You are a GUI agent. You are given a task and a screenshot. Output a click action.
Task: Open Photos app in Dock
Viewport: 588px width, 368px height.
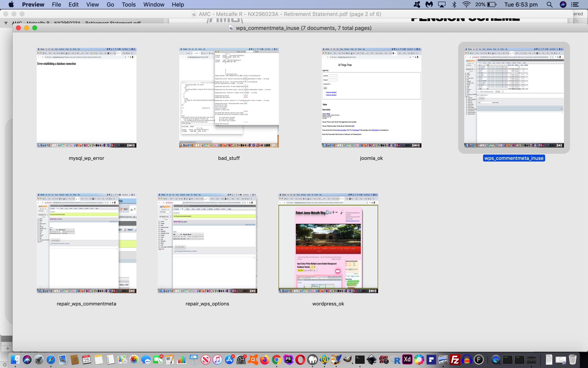[134, 359]
